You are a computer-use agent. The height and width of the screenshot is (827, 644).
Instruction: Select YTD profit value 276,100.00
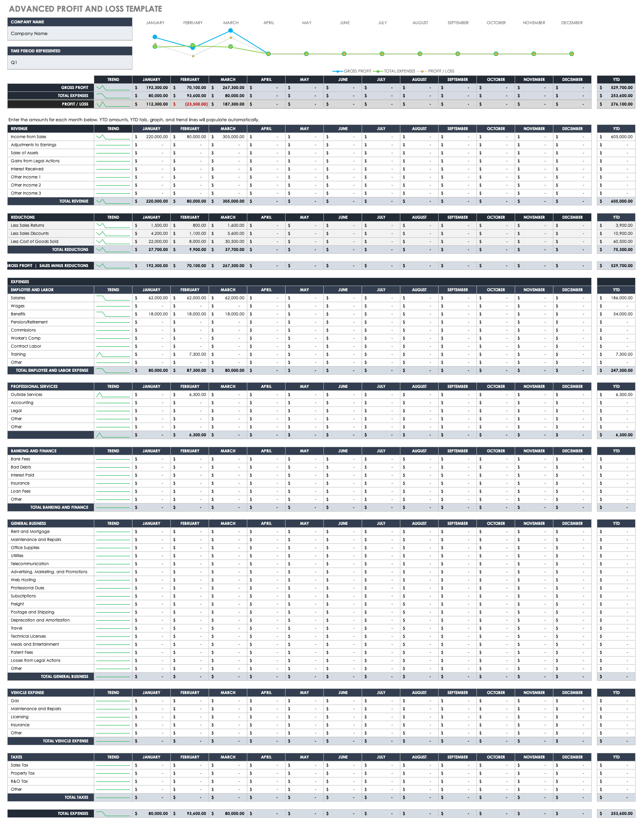pos(616,104)
